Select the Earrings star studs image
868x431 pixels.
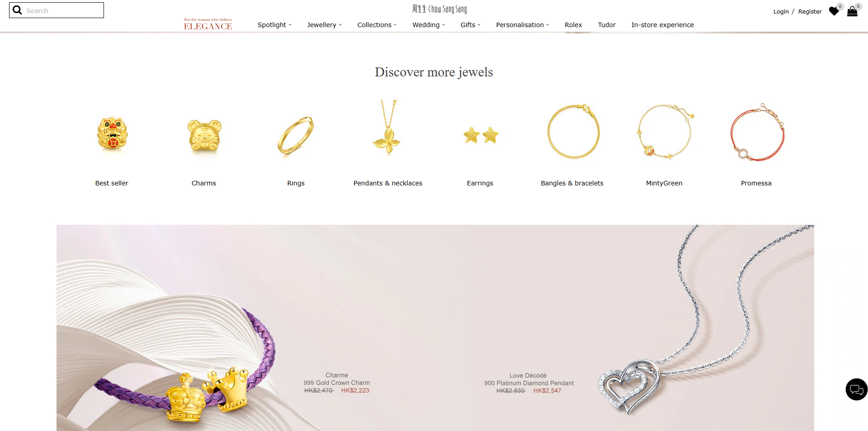pyautogui.click(x=481, y=135)
